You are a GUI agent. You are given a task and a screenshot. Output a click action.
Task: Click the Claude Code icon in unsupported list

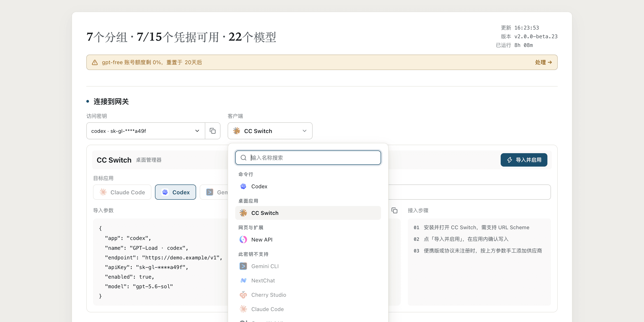pyautogui.click(x=243, y=309)
